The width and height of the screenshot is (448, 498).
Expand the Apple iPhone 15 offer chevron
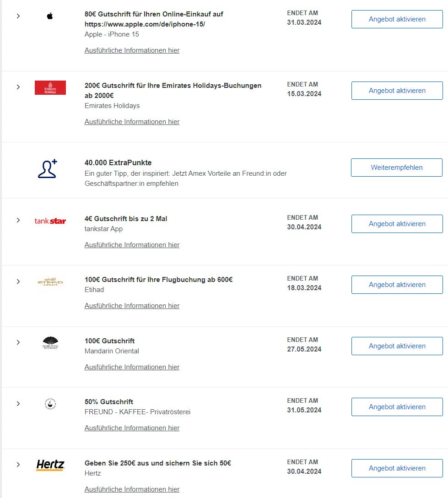pos(18,16)
